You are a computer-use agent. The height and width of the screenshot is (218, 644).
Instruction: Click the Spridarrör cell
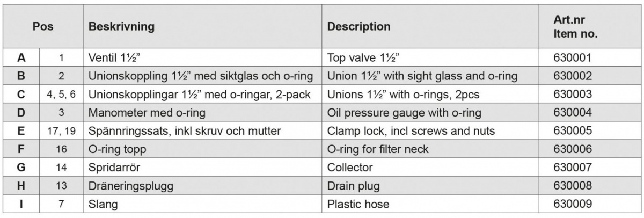(112, 168)
